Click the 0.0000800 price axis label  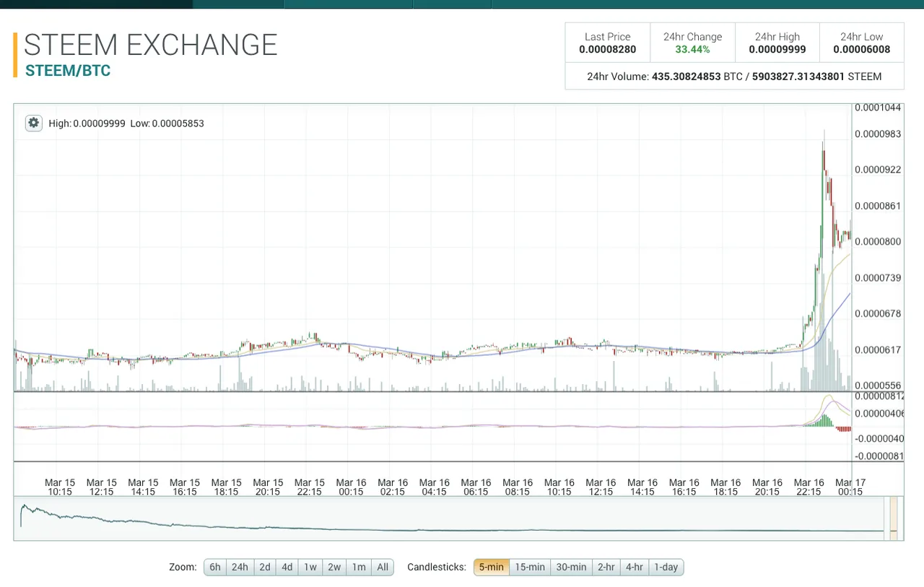(x=878, y=242)
